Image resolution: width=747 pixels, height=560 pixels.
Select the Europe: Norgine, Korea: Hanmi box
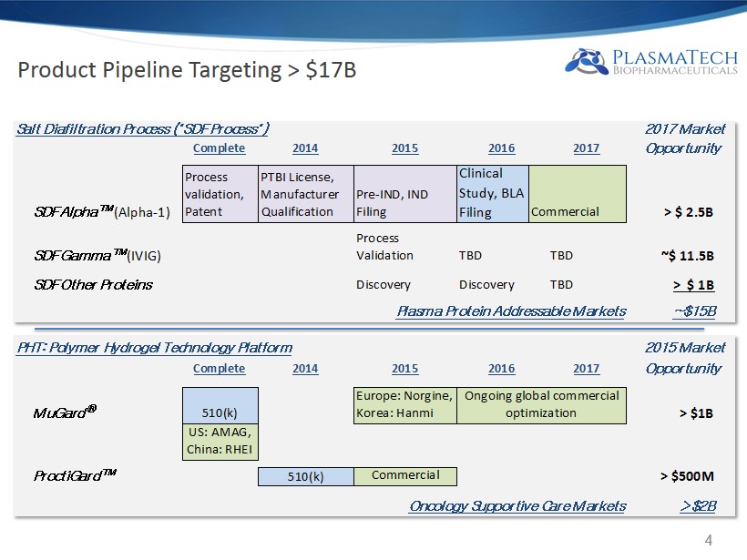click(404, 404)
